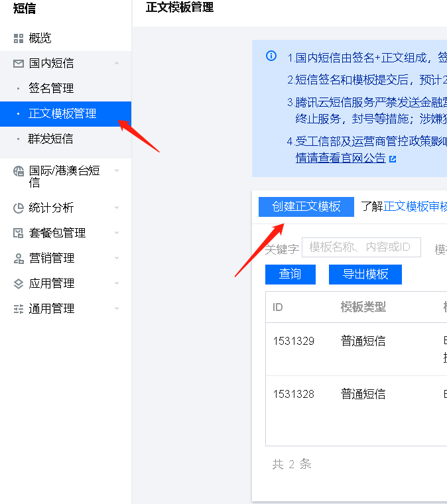
Task: Click the people icon for 营销管理
Action: (19, 259)
